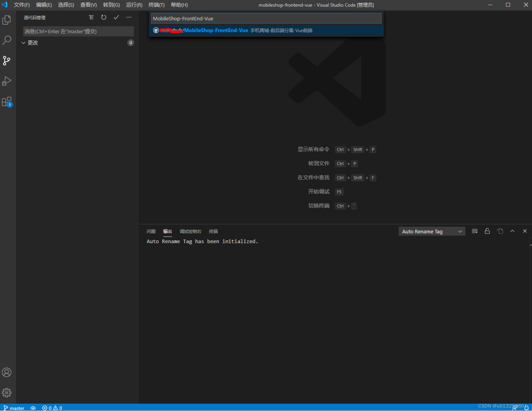Screen dimensions: 532x411
Task: Commit changes with the checkmark icon
Action: 116,18
